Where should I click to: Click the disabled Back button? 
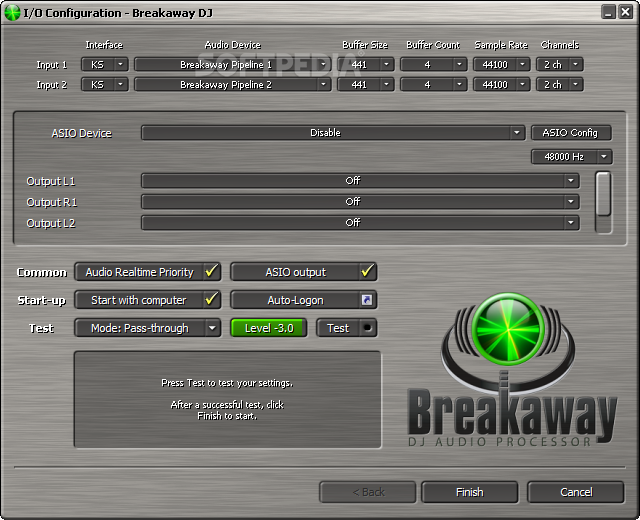(x=368, y=492)
